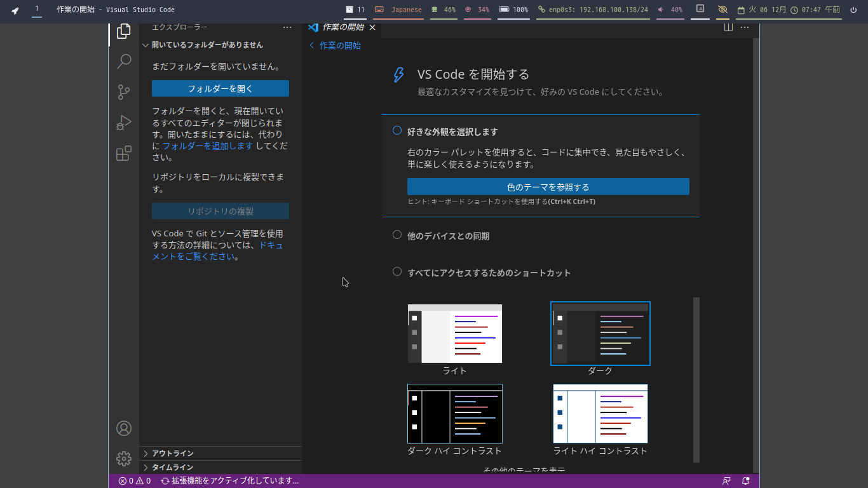The height and width of the screenshot is (488, 868).
Task: Open Explorer panel more actions ellipsis
Action: coord(287,27)
